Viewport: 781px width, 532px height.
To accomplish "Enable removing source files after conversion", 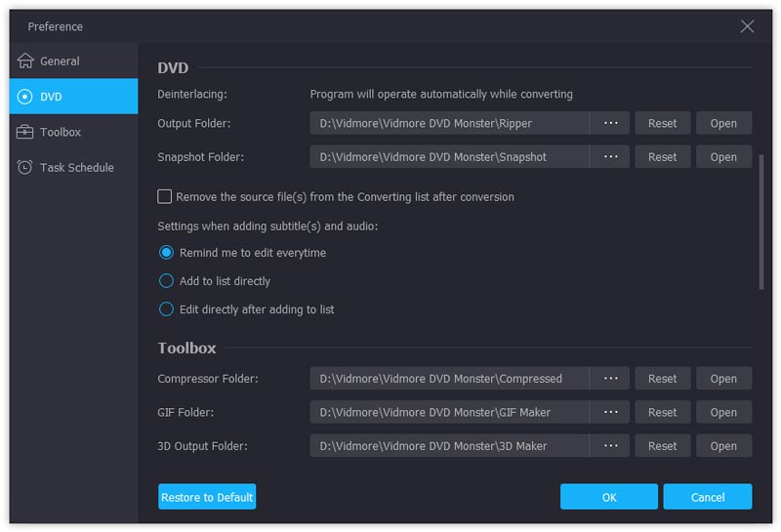I will 165,196.
